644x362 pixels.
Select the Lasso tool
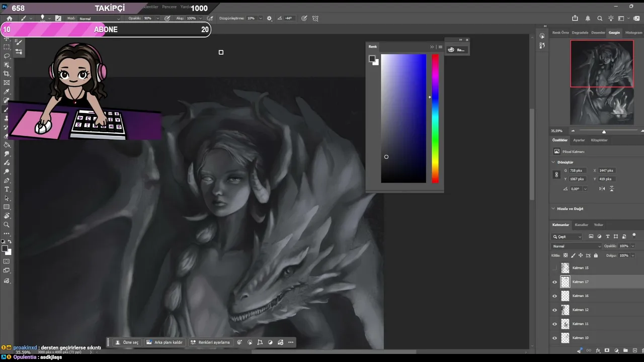(x=7, y=56)
